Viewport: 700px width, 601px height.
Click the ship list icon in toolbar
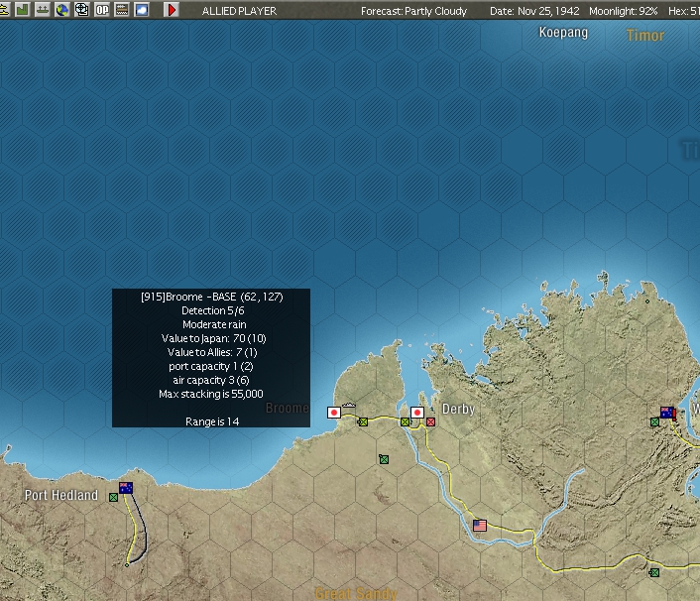(x=4, y=9)
